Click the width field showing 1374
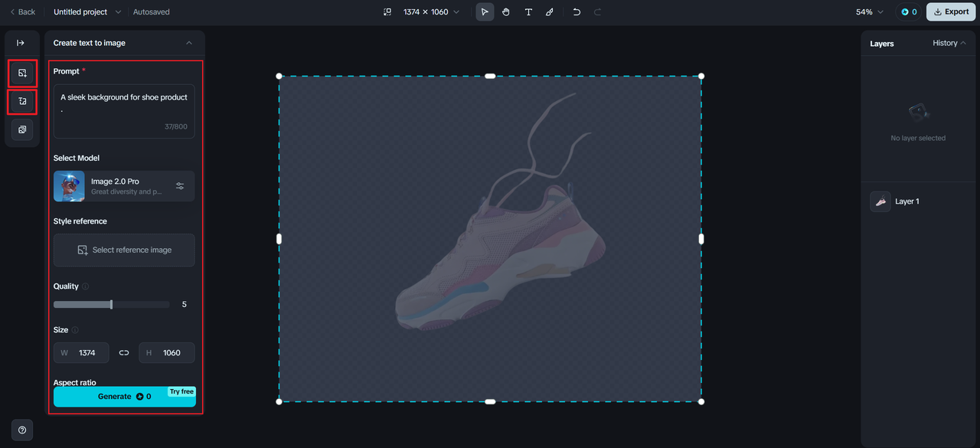 click(x=81, y=353)
